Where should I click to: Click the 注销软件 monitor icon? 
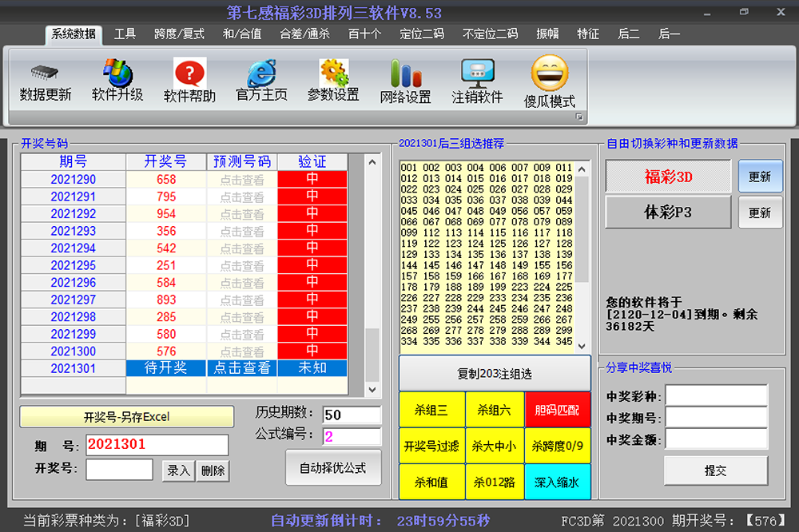tap(477, 74)
